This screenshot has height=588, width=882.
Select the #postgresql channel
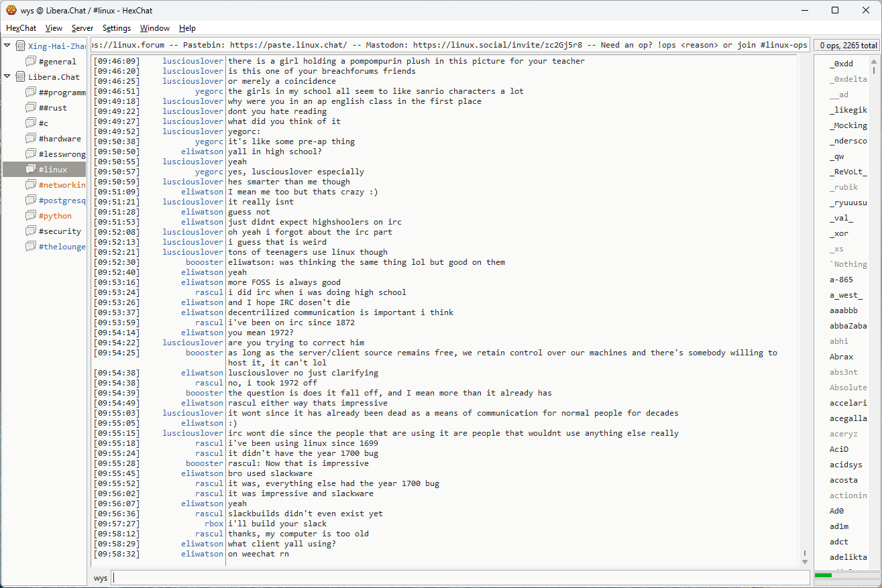(62, 200)
